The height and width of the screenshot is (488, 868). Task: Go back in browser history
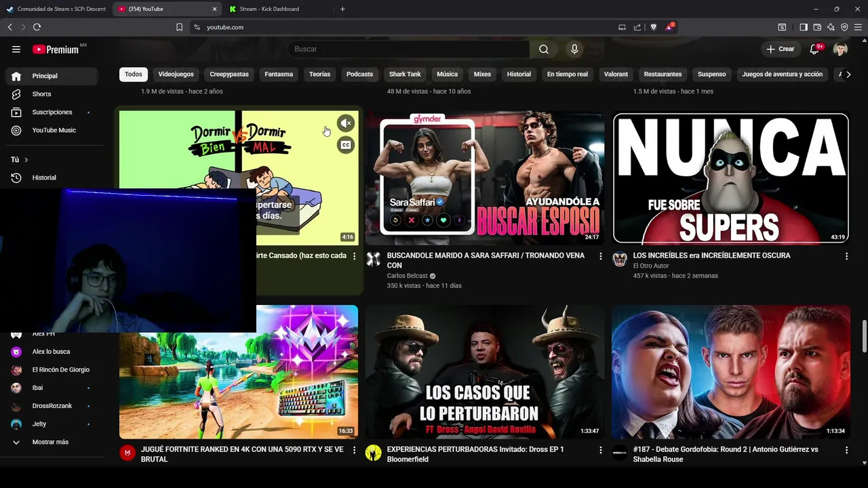pyautogui.click(x=10, y=27)
